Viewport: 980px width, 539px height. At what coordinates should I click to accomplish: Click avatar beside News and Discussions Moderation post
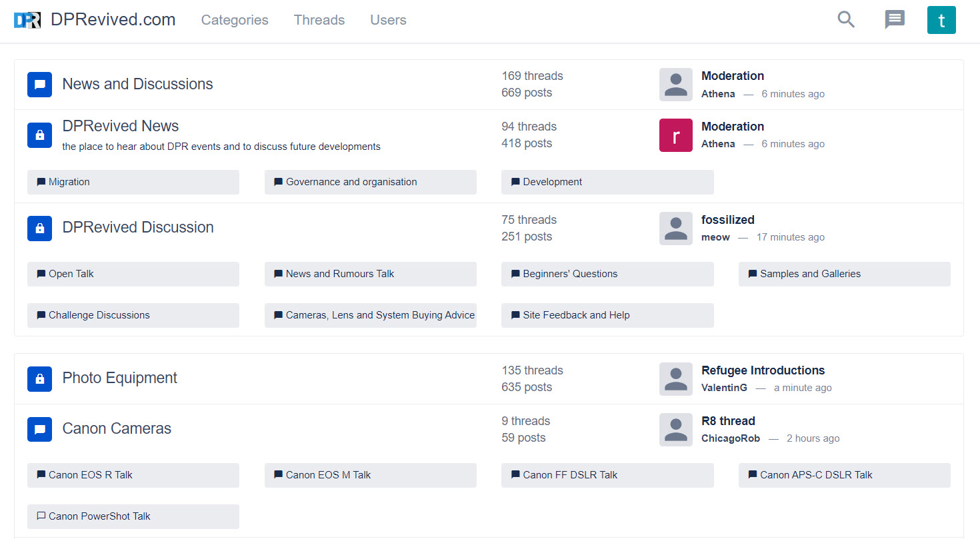click(x=676, y=85)
